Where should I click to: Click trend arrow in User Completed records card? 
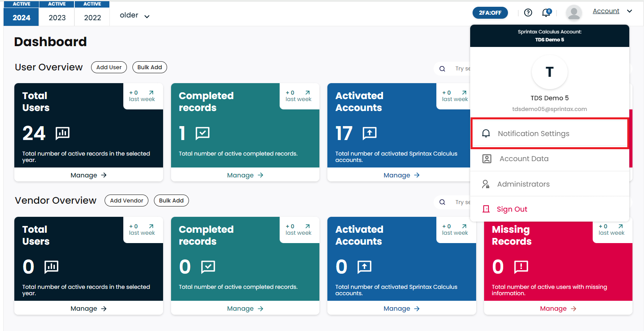coord(307,93)
